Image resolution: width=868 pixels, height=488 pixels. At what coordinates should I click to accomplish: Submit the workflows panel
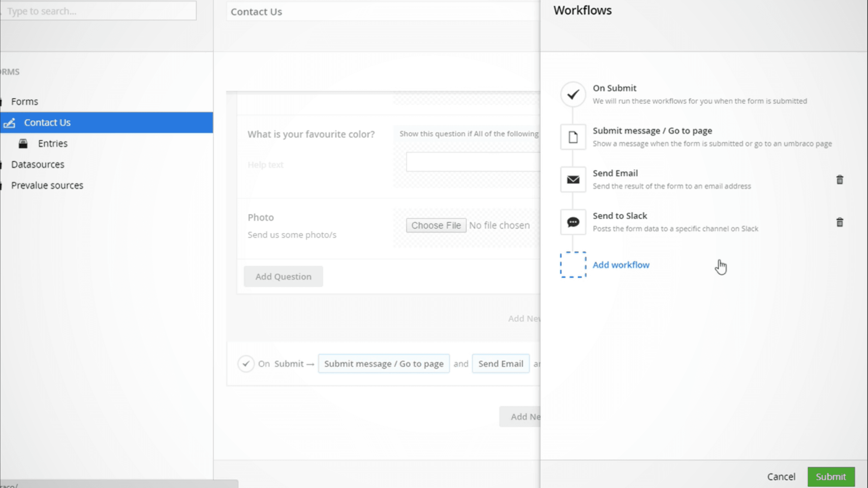tap(831, 477)
